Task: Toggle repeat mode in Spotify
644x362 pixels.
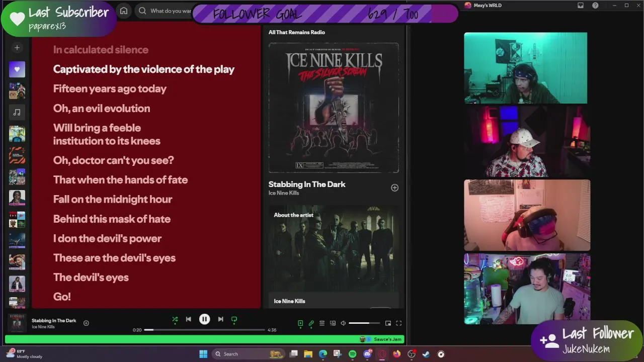Action: (x=234, y=319)
